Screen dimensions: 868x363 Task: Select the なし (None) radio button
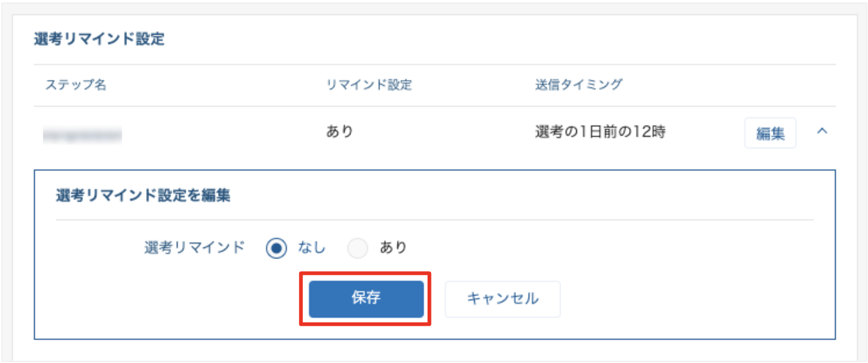[x=277, y=247]
